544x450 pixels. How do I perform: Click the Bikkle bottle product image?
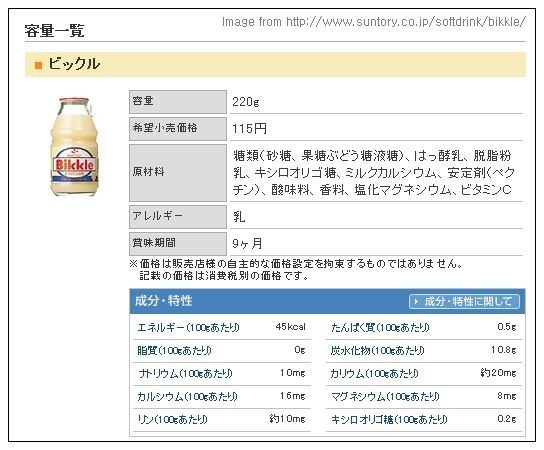tap(74, 147)
